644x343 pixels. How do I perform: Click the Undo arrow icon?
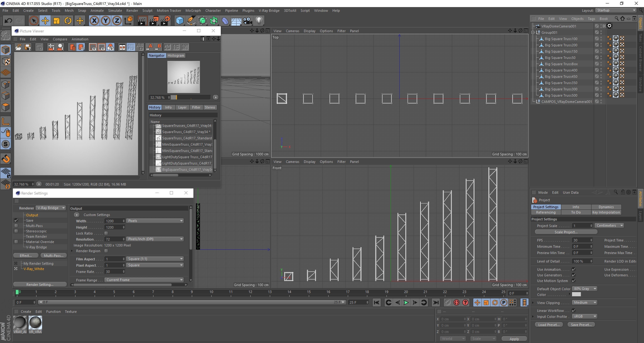pos(8,21)
